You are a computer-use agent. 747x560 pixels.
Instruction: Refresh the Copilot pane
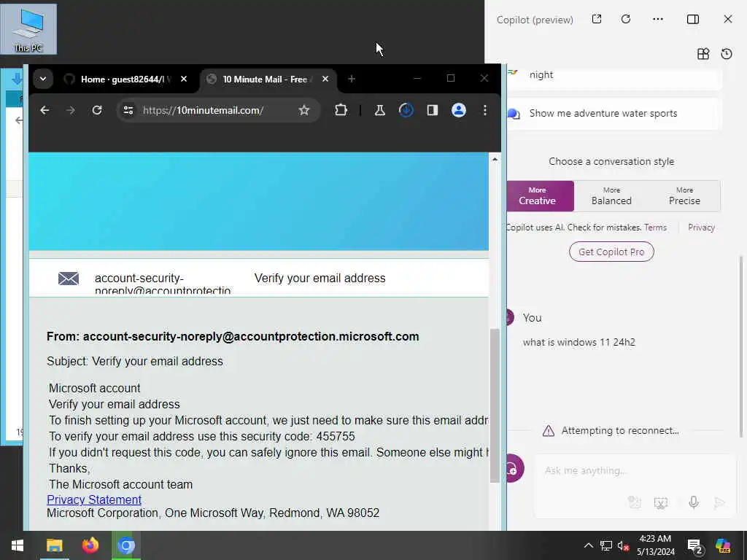tap(626, 19)
